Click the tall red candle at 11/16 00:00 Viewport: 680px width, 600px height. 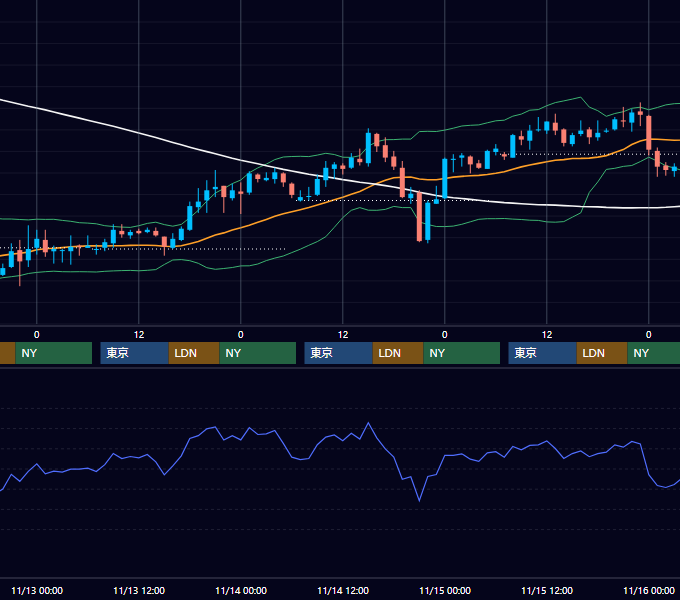649,133
